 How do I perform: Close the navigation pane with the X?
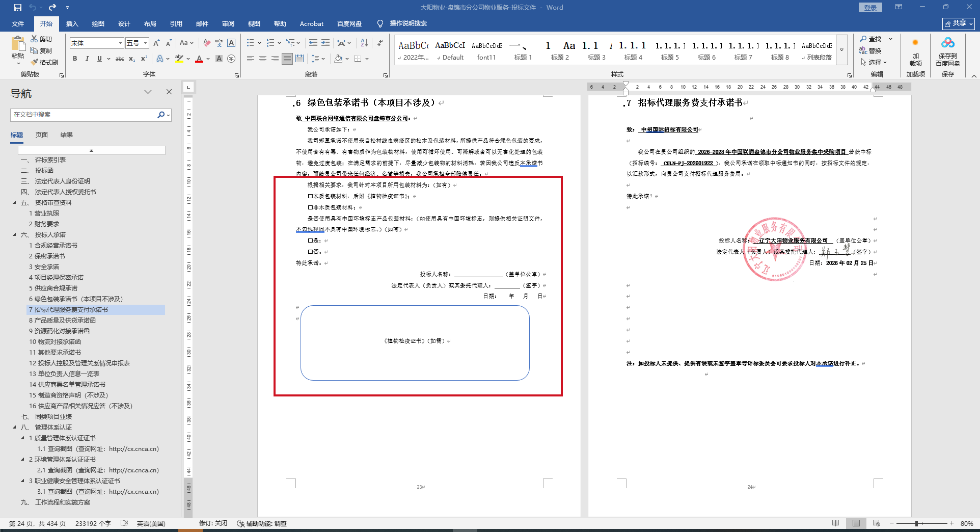click(x=169, y=92)
